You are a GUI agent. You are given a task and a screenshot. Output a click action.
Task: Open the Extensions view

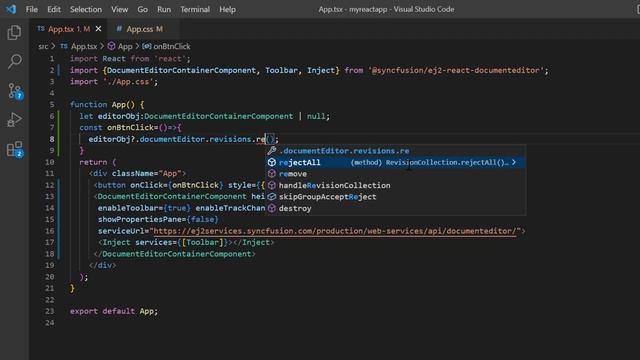[15, 149]
